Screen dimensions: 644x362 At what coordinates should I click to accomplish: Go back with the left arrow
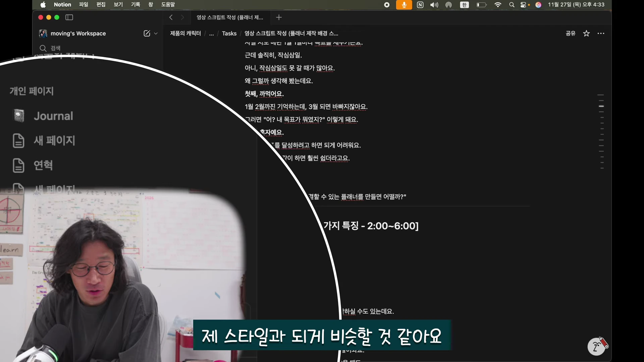coord(171,17)
